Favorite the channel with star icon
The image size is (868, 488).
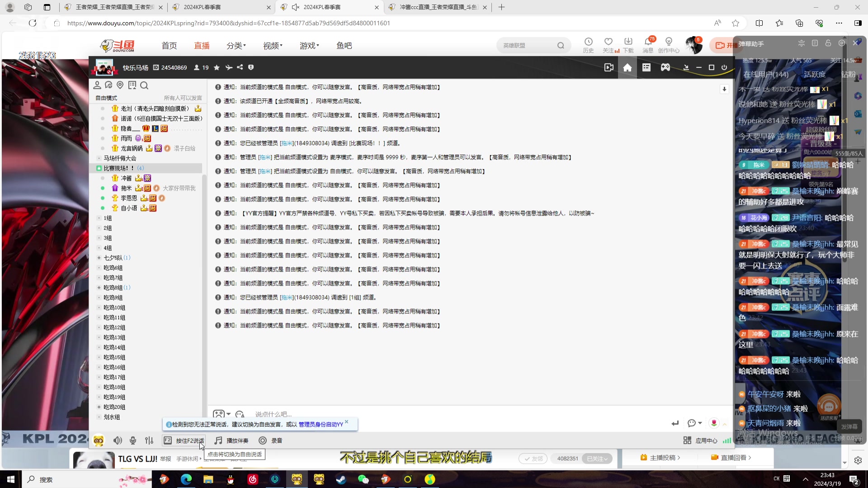click(x=217, y=68)
